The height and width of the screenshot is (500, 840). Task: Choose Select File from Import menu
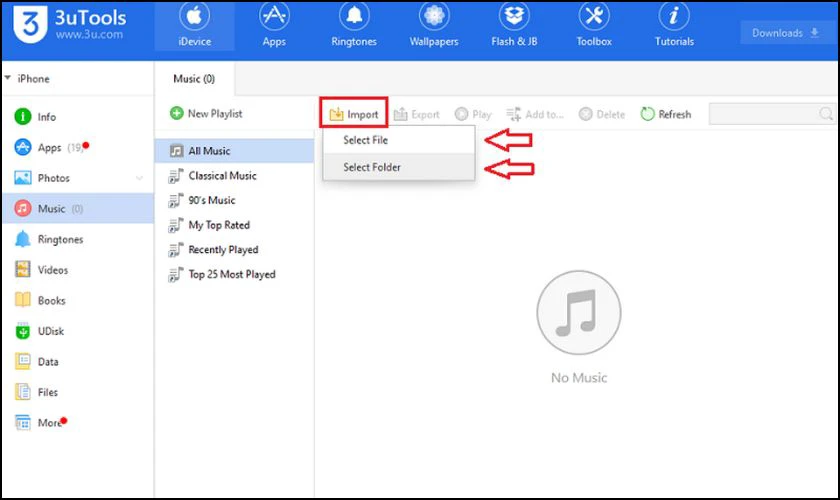(366, 140)
